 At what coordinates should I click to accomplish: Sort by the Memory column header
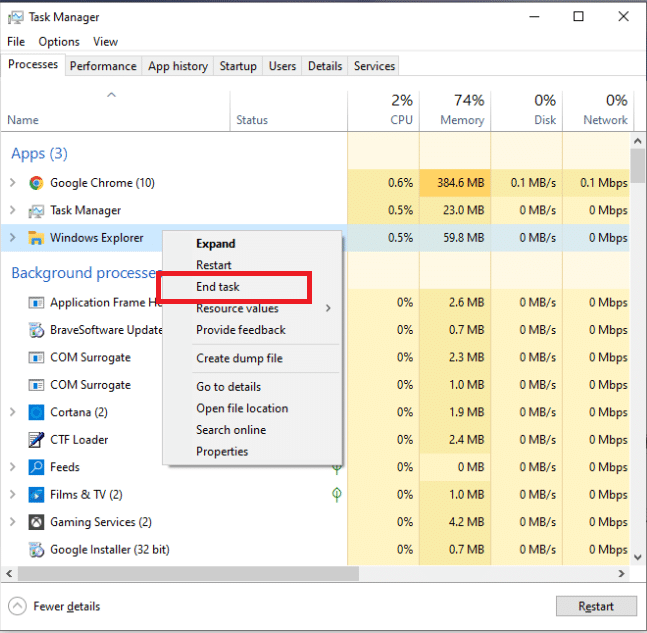point(455,111)
